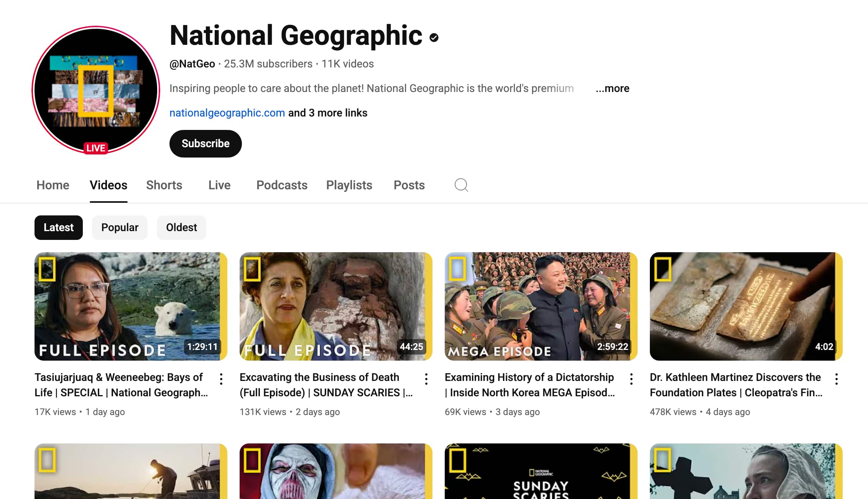Open three-dot menu for Excavating Business of Death
The width and height of the screenshot is (868, 499).
pos(426,379)
